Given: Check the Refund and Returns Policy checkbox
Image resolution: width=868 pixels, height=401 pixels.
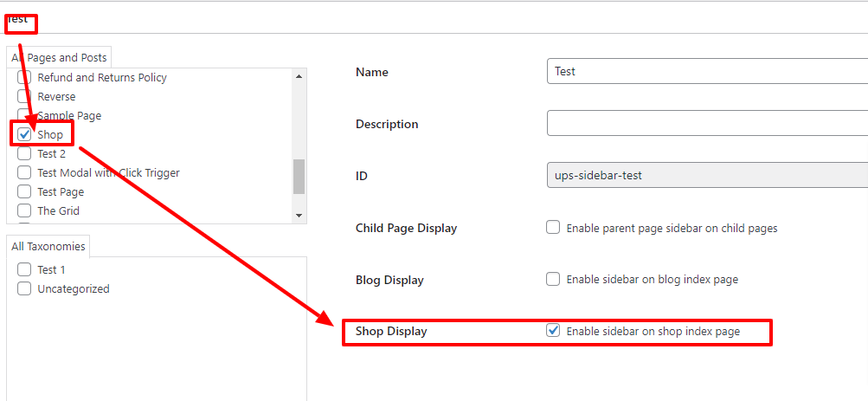Looking at the screenshot, I should 24,77.
